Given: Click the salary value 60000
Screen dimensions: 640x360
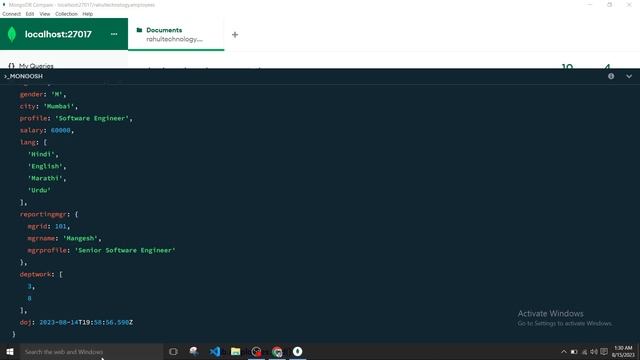Looking at the screenshot, I should pyautogui.click(x=60, y=130).
